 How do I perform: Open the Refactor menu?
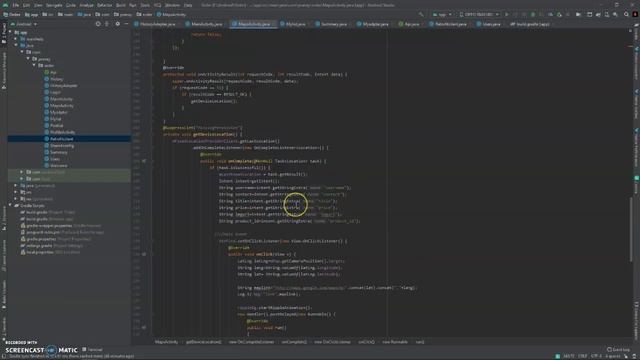(x=104, y=5)
